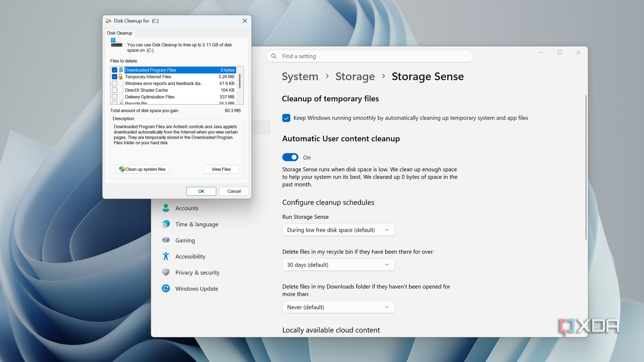Turn off Automatic User content cleanup toggle

coord(290,157)
